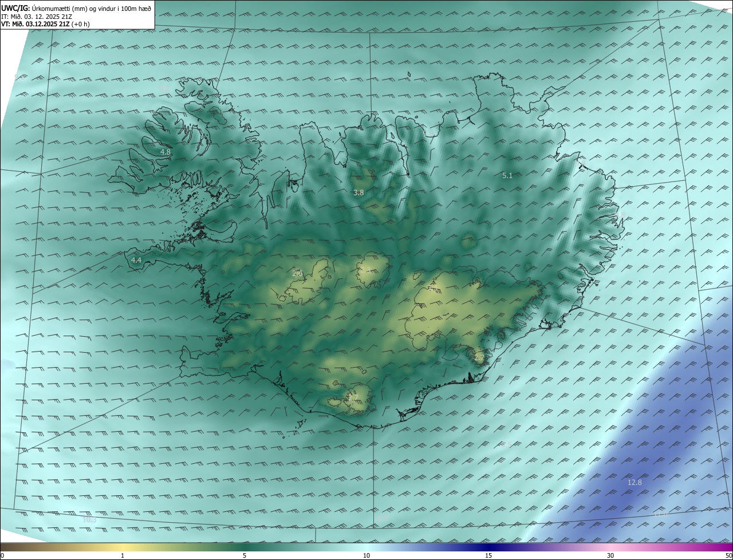Image resolution: width=733 pixels, height=560 pixels.
Task: Click the 10 tick on the color scale
Action: click(x=366, y=556)
